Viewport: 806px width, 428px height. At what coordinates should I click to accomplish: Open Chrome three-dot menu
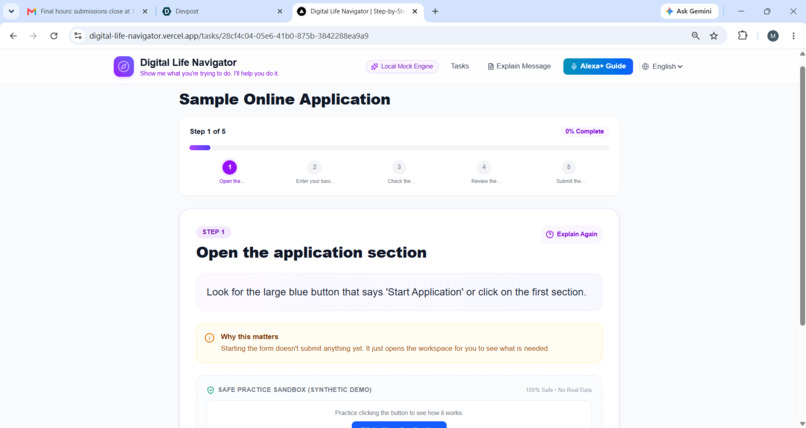tap(794, 36)
